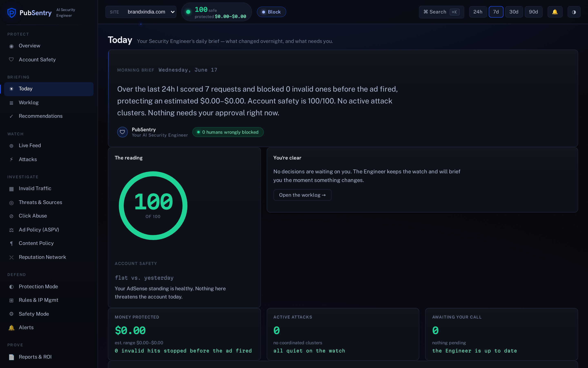
Task: Click the PubSentry shield logo
Action: (11, 13)
